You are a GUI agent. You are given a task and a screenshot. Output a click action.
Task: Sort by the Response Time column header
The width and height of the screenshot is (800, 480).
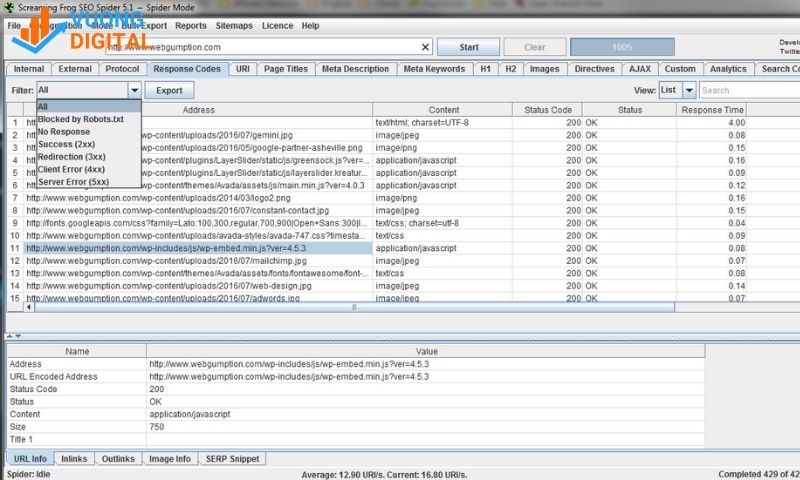tap(712, 109)
